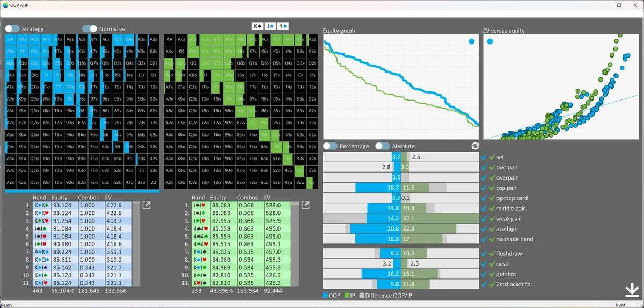Open pop-out icon beside green IP hand list
644x308 pixels.
click(305, 205)
